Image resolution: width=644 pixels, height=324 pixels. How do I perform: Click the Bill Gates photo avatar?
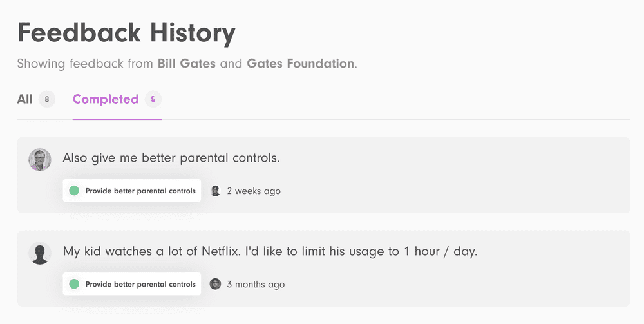(x=40, y=160)
